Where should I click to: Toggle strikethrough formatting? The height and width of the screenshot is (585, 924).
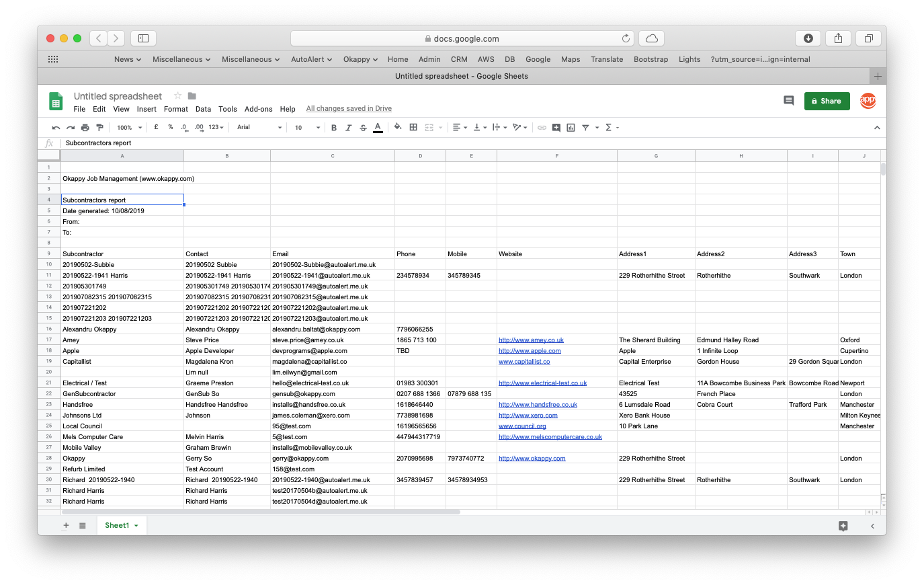pyautogui.click(x=362, y=127)
